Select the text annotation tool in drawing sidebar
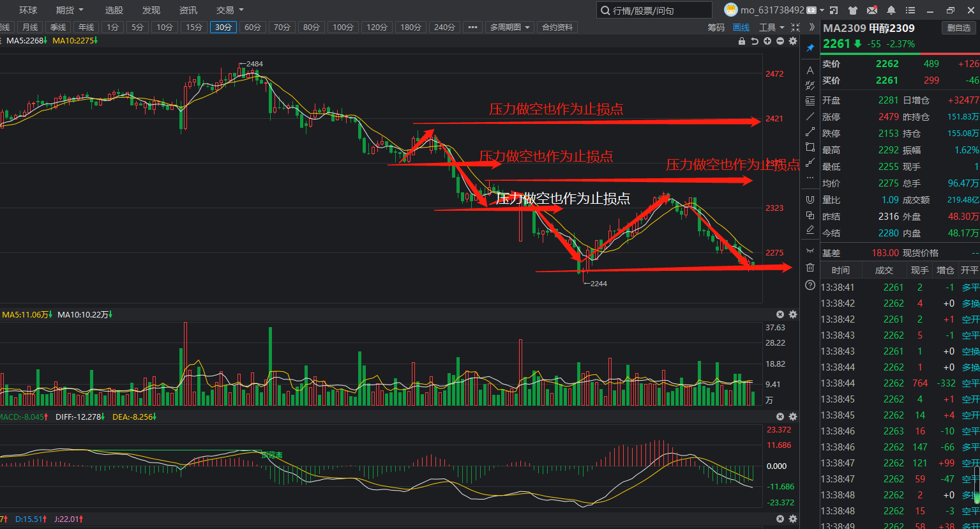 click(x=810, y=70)
